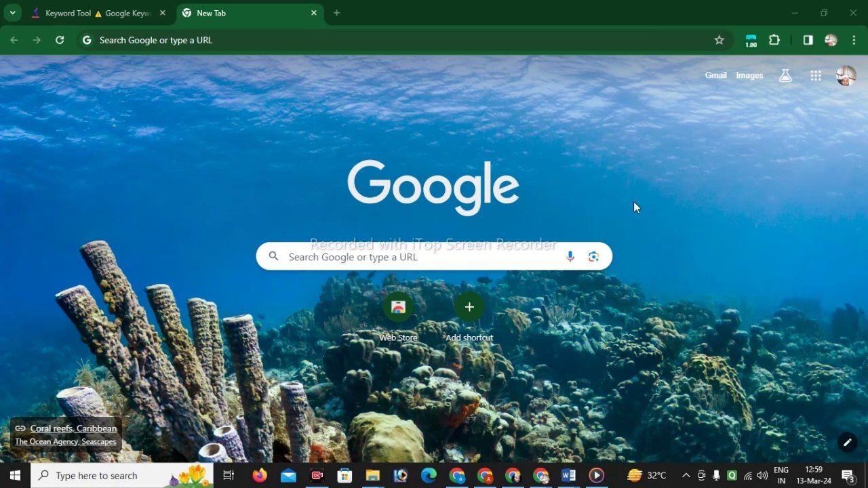
Task: Reload the current page
Action: pyautogui.click(x=60, y=40)
